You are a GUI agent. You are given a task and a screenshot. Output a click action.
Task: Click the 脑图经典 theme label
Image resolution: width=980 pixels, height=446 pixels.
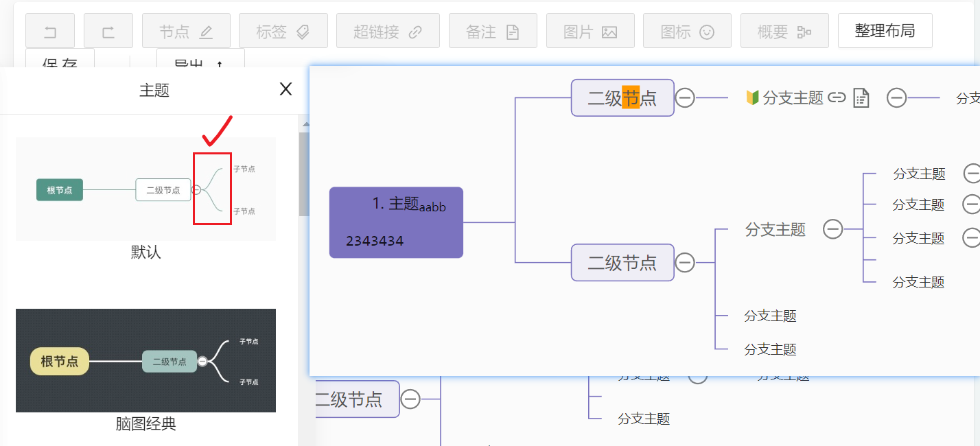point(145,423)
